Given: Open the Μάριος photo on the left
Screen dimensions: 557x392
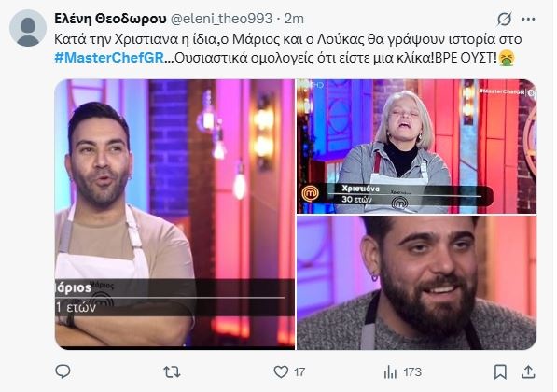Looking at the screenshot, I should click(x=174, y=215).
